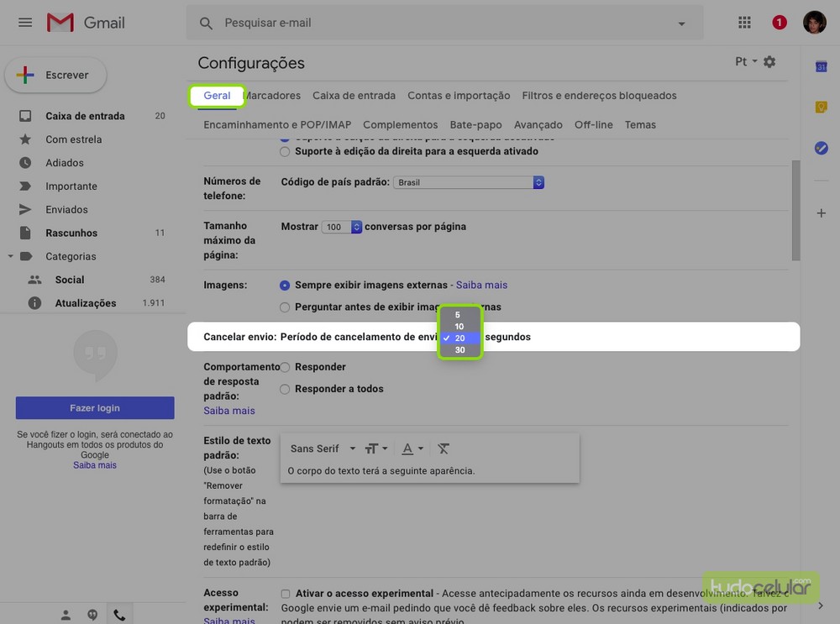Choose 30 seconds in cancel period list
The height and width of the screenshot is (624, 840).
pos(459,350)
